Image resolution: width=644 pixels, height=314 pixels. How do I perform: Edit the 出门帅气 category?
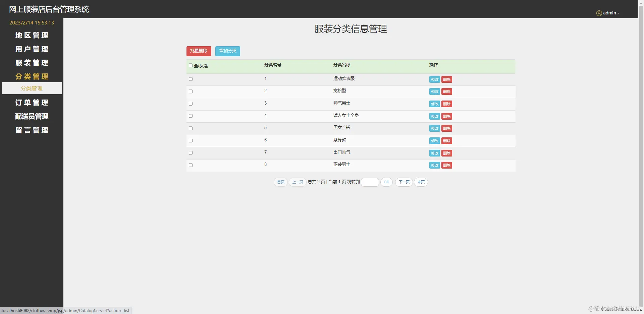pos(435,153)
